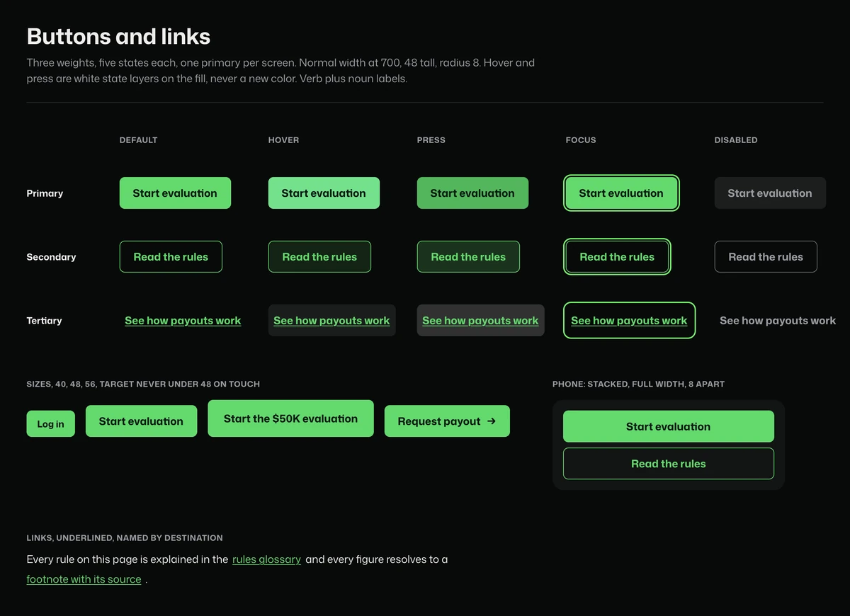The height and width of the screenshot is (616, 850).
Task: Click the SIZES, 40, 48, 56 caption
Action: click(143, 384)
